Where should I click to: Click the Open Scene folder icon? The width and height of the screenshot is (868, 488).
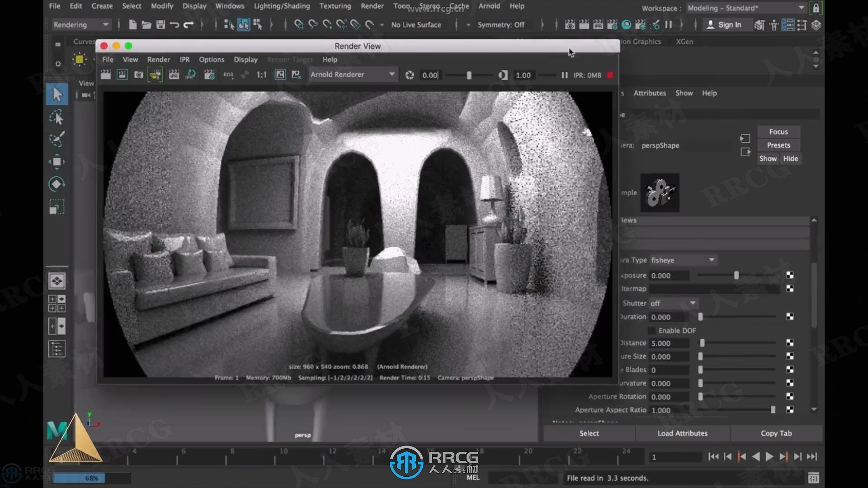coord(146,25)
